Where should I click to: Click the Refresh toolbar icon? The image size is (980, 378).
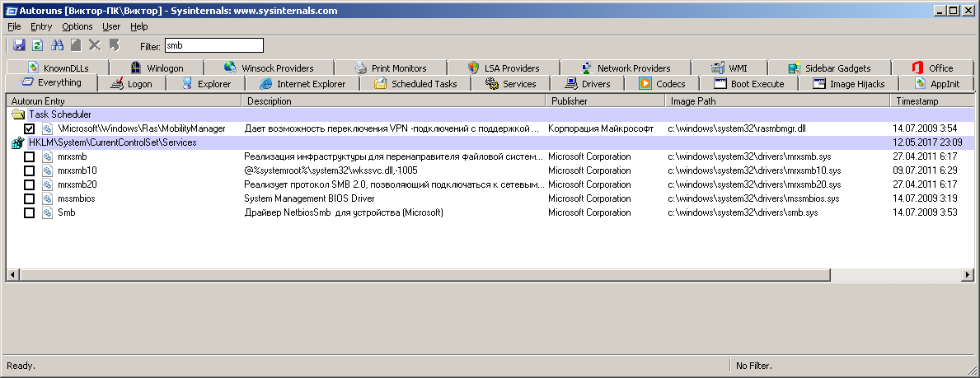[x=37, y=45]
